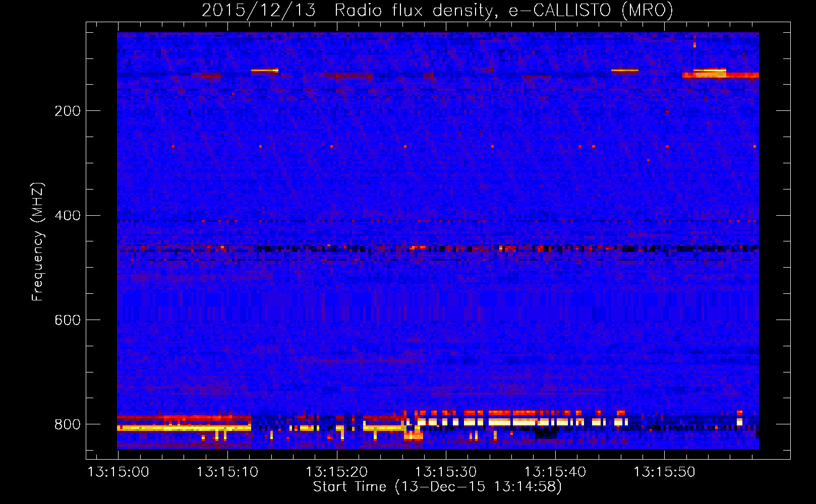Screen dimensions: 816x504
Task: Click the '13:15:30' time tick label
Action: point(446,472)
